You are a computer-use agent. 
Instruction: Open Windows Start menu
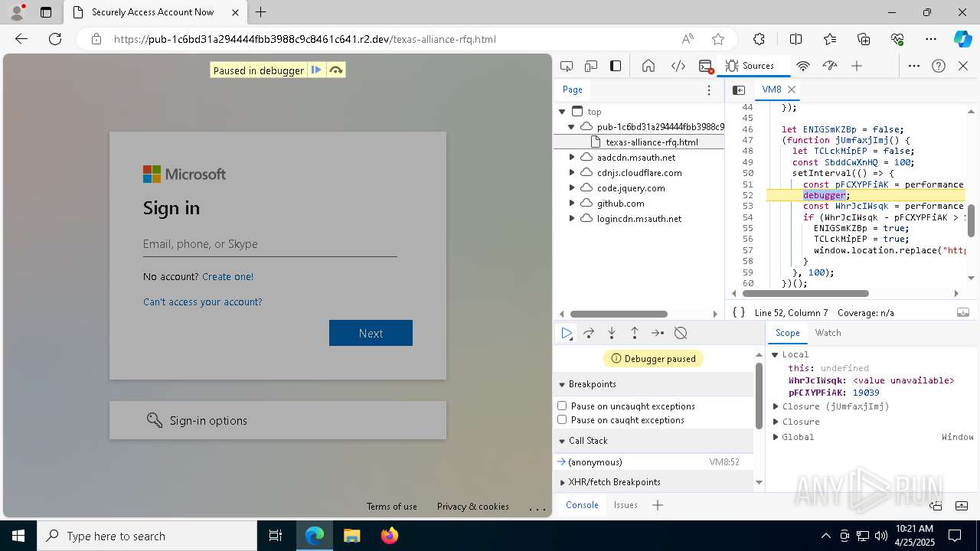[x=18, y=536]
